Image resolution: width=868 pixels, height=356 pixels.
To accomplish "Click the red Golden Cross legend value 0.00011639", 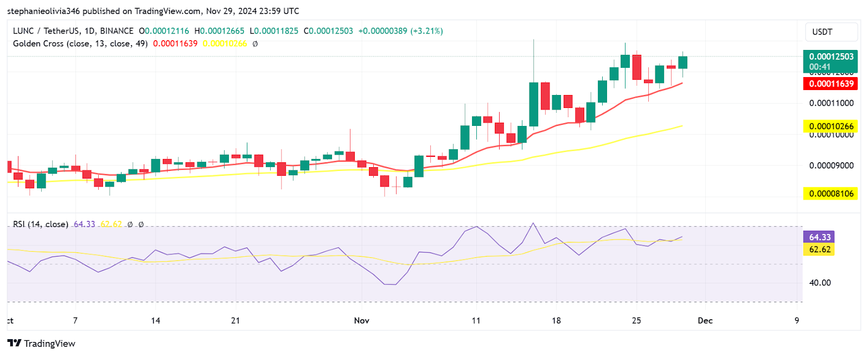I will [x=175, y=43].
